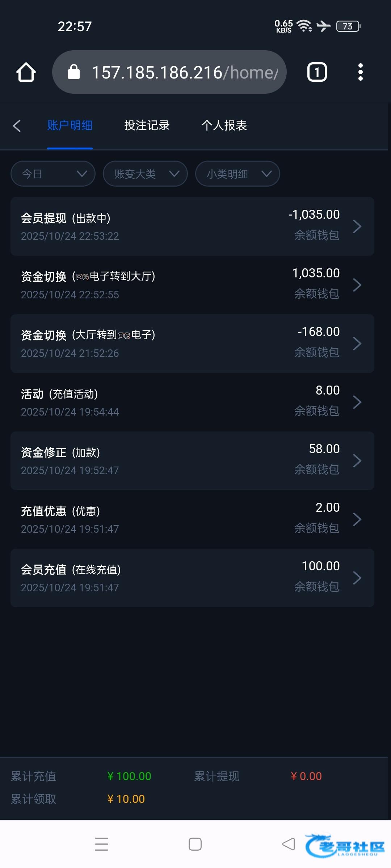Image resolution: width=391 pixels, height=868 pixels.
Task: Tap the lock icon in address bar
Action: 74,72
